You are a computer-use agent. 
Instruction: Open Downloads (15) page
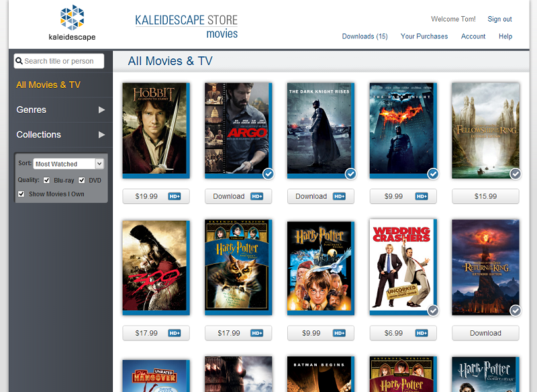364,36
